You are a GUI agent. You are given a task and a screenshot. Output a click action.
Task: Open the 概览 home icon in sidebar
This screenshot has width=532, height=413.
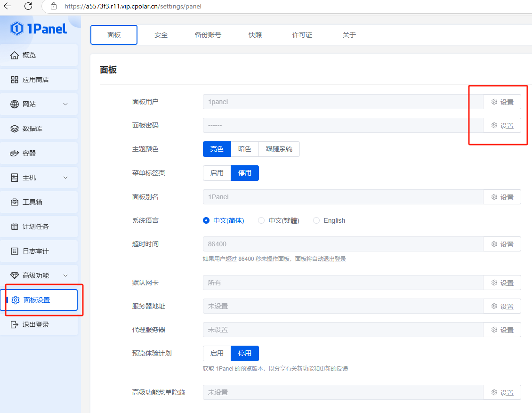pyautogui.click(x=15, y=55)
